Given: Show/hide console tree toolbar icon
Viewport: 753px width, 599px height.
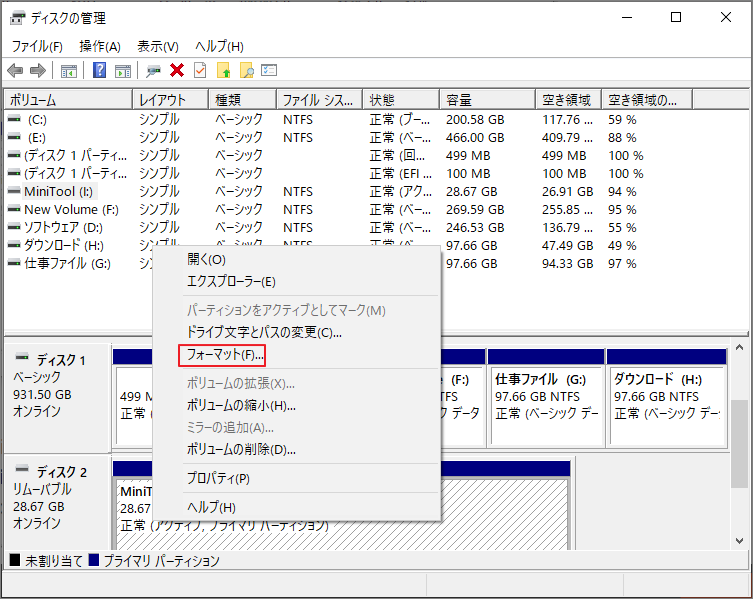Looking at the screenshot, I should (x=69, y=71).
